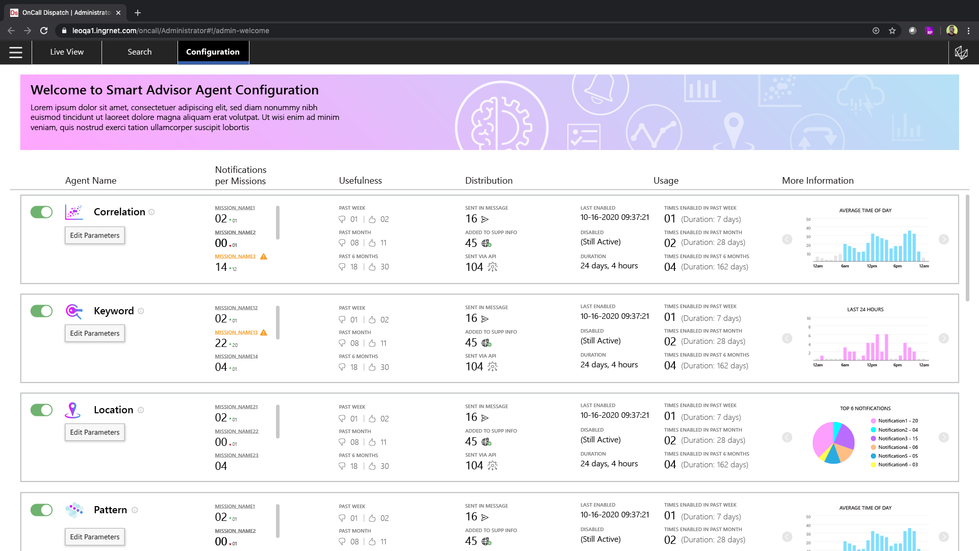This screenshot has width=979, height=551.
Task: Click Keyword missions list scrollbar
Action: [278, 322]
